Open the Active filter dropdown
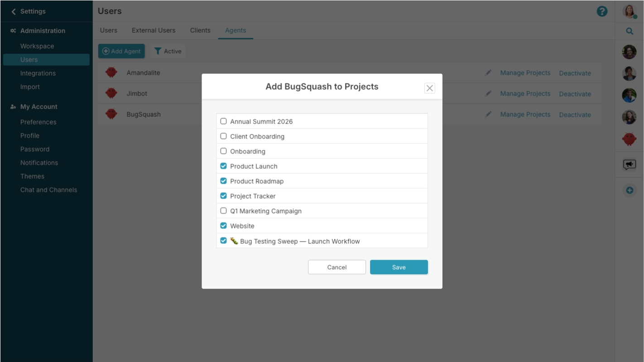Viewport: 644px width, 362px height. coord(168,51)
